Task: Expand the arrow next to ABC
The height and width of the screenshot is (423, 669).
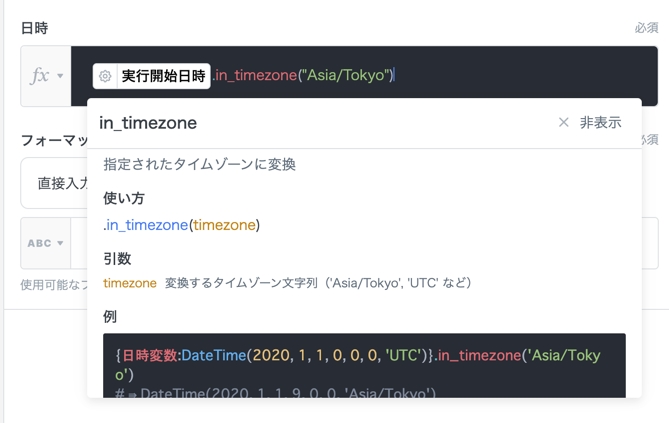Action: pos(60,243)
